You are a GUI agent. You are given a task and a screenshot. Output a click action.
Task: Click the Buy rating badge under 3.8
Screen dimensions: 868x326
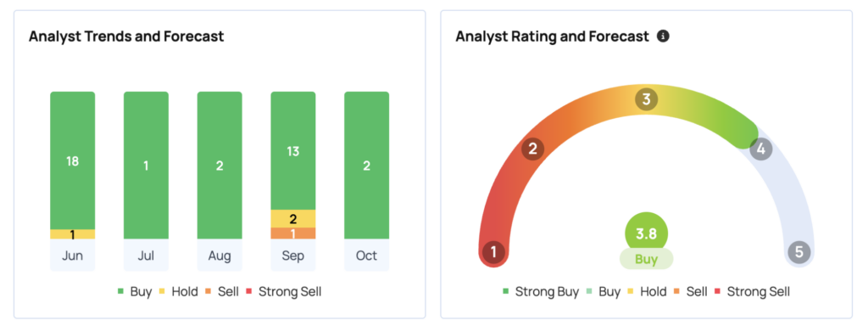[x=646, y=259]
